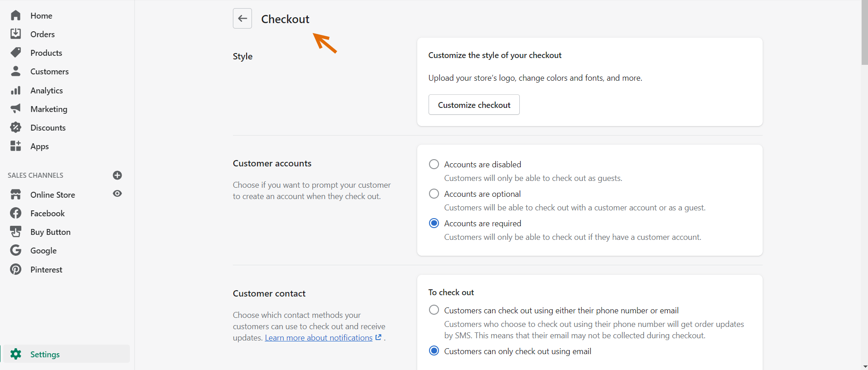Viewport: 868px width, 370px height.
Task: Click the Customize checkout button
Action: point(474,105)
